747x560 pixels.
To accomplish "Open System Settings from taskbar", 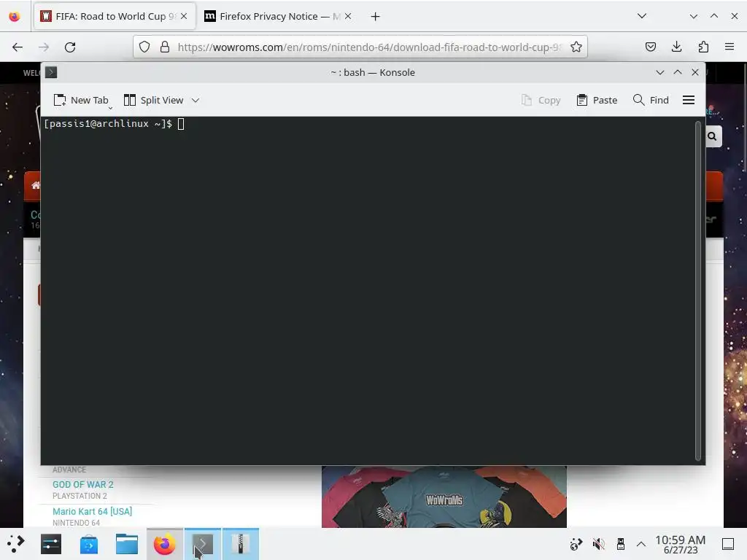I will 51,544.
